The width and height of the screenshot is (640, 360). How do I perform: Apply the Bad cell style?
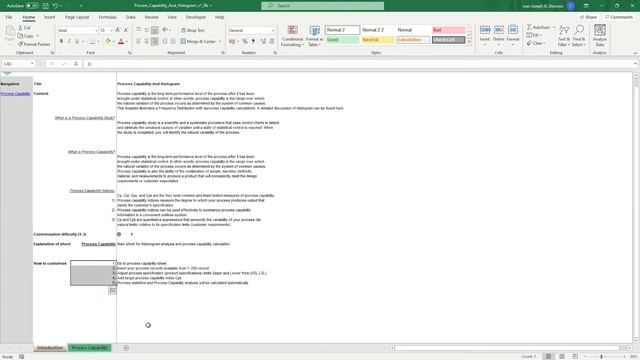tap(448, 30)
